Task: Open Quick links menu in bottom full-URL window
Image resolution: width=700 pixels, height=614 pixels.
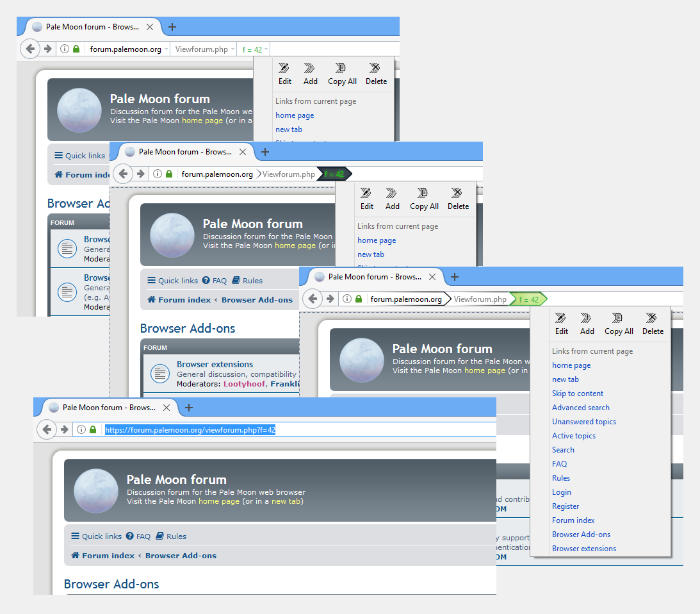Action: coord(97,536)
